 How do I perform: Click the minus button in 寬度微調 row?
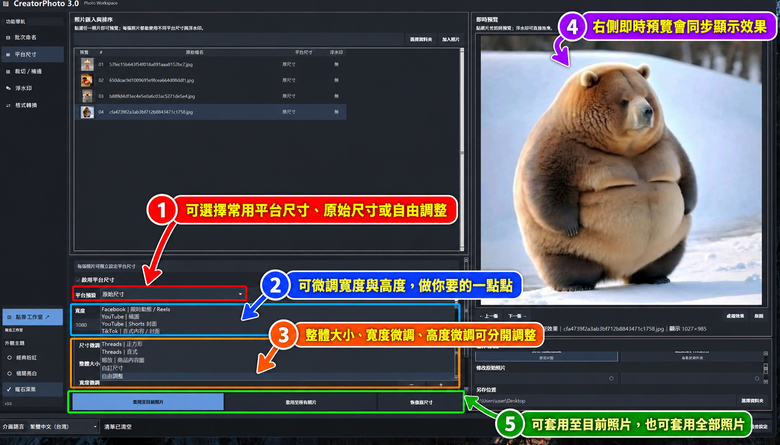(411, 384)
